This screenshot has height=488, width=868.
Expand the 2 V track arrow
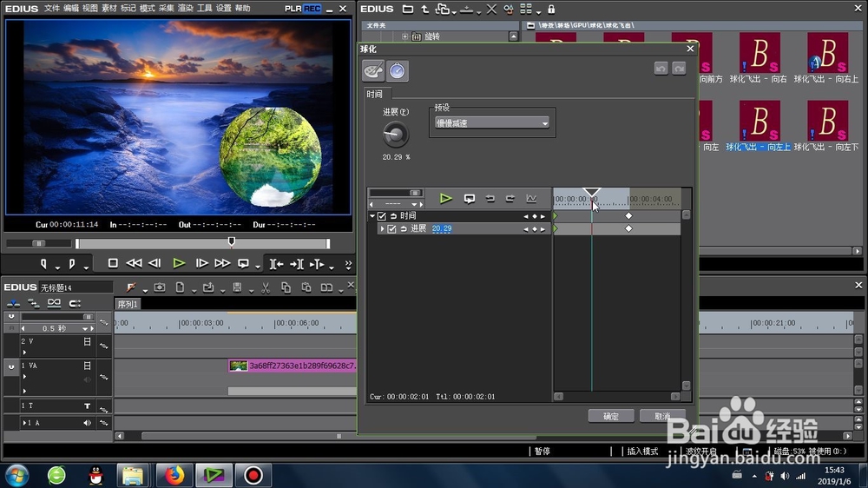(25, 353)
